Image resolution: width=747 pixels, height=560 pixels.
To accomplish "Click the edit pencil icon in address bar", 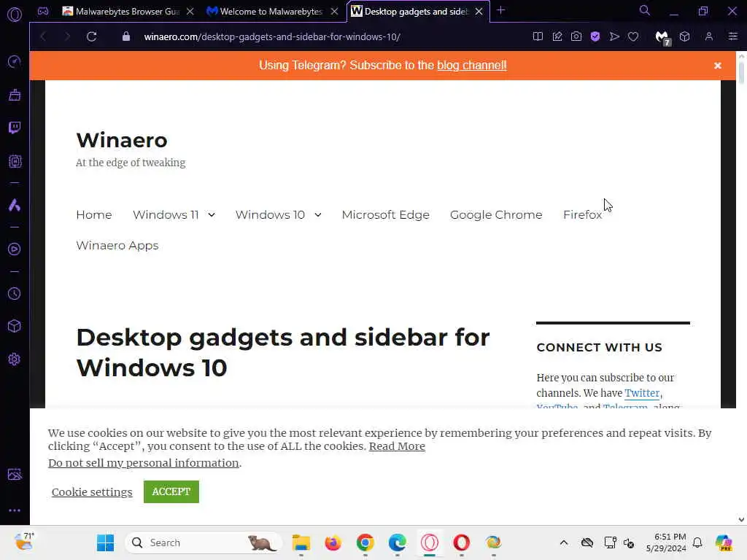I will (x=557, y=36).
